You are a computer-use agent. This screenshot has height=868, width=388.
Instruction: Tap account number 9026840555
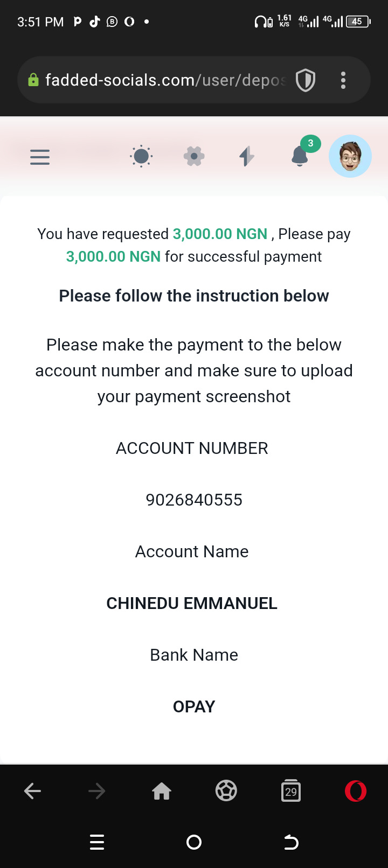coord(194,500)
